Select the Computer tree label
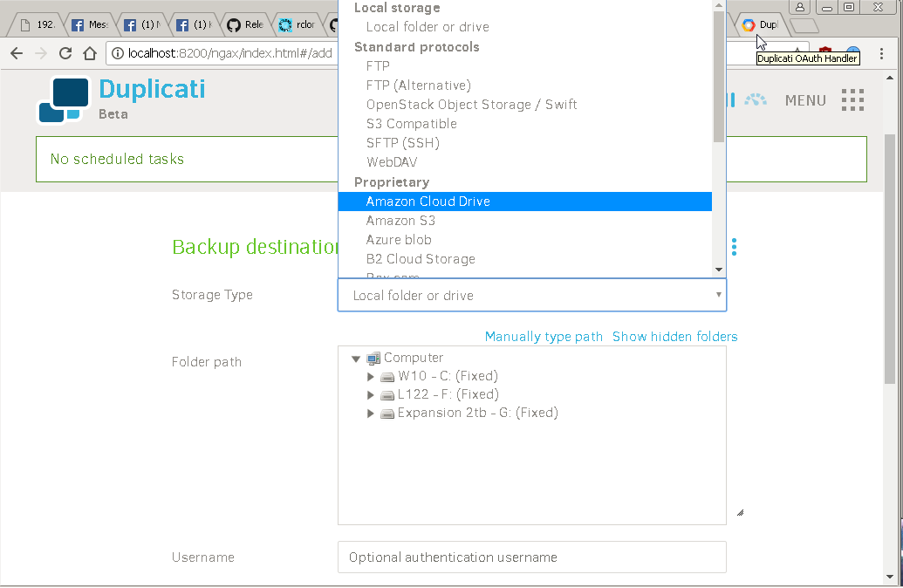 tap(414, 359)
